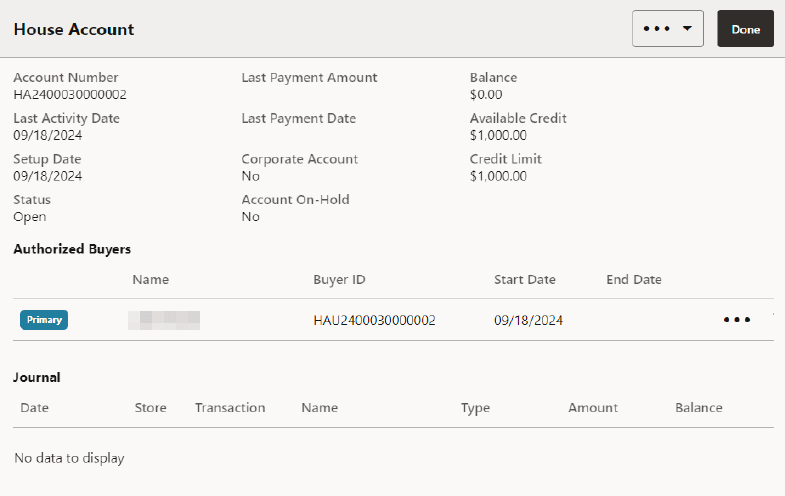This screenshot has height=496, width=785.
Task: Click account number HA2400030000002
Action: pos(70,95)
